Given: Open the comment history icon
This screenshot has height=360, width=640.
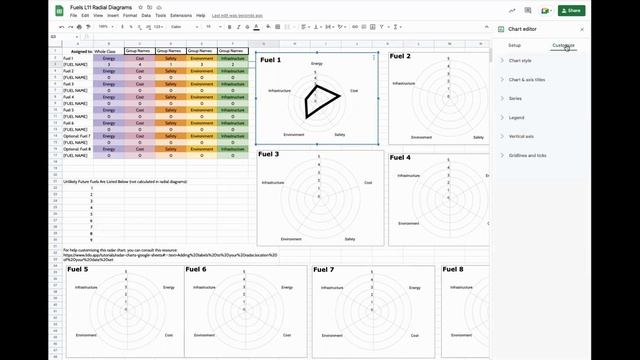Looking at the screenshot, I should tap(528, 11).
